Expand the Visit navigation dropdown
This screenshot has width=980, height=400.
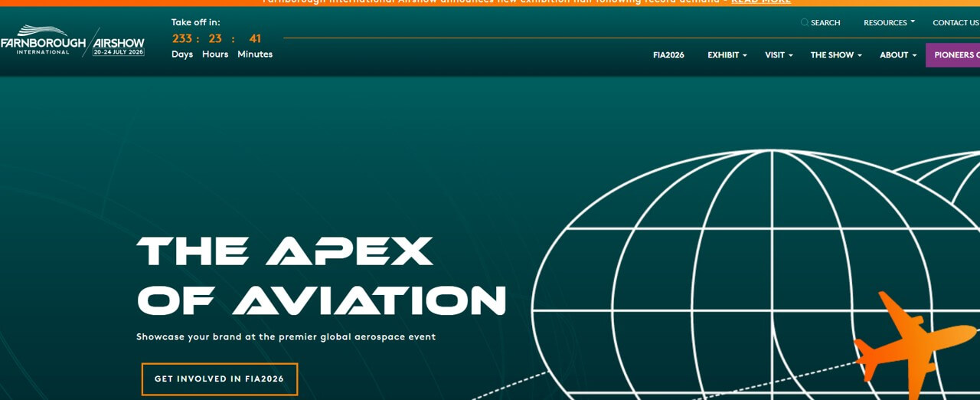coord(779,55)
